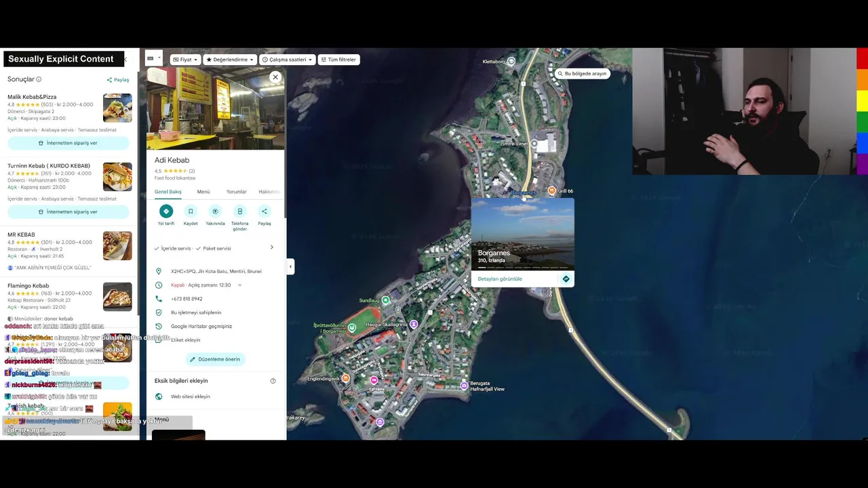The height and width of the screenshot is (488, 868).
Task: Open the Değerlendirme rating filter dropdown
Action: pyautogui.click(x=230, y=60)
